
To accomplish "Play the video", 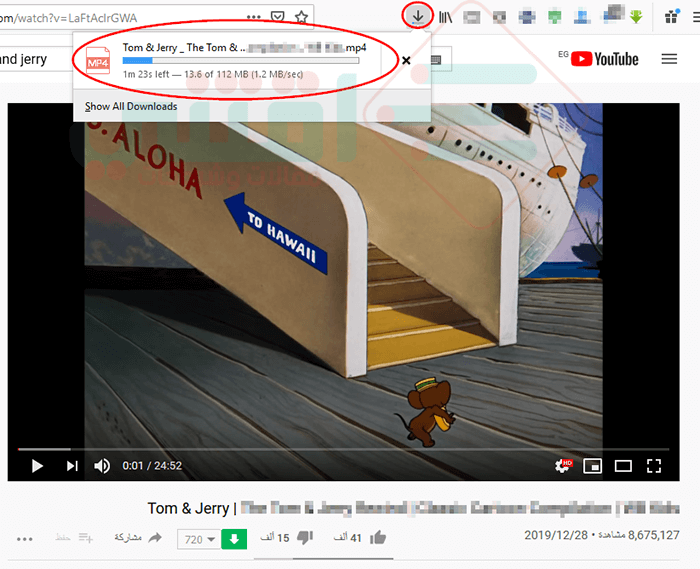I will click(x=38, y=466).
